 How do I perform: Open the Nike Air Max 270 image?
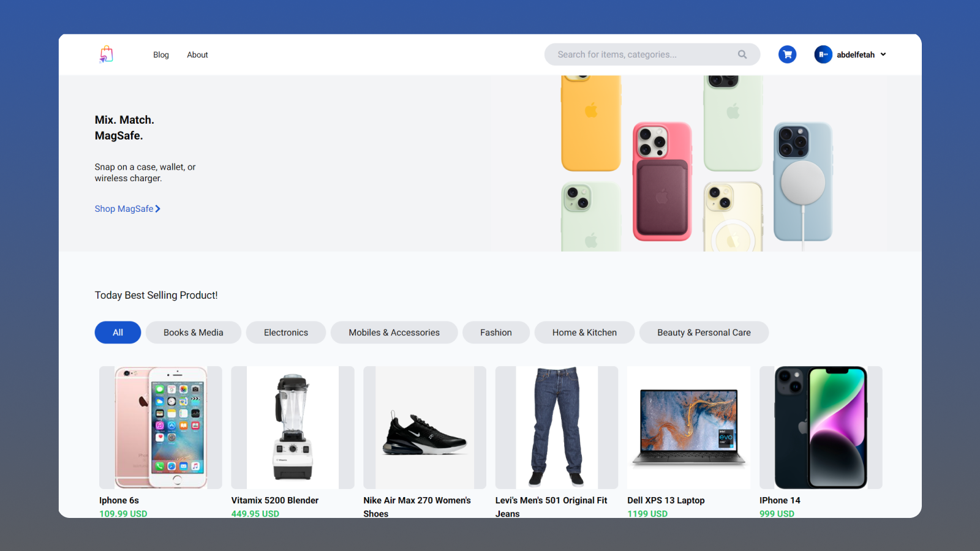coord(424,427)
